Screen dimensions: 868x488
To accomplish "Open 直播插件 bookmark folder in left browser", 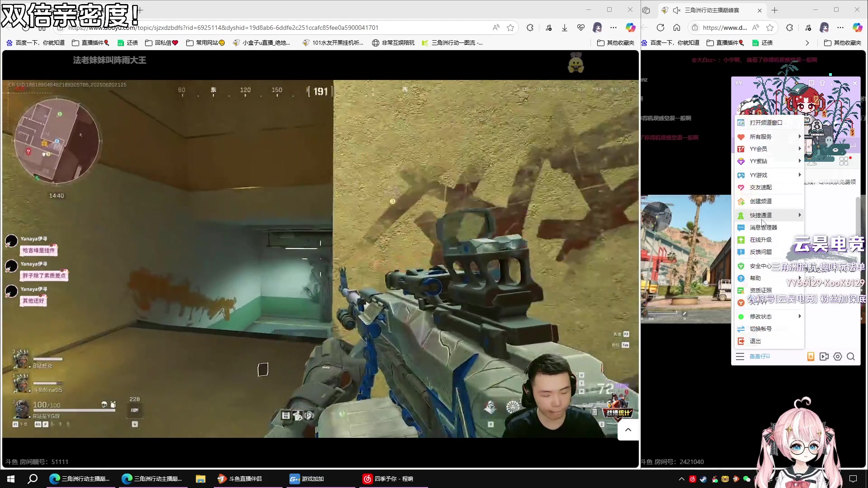I will point(90,43).
